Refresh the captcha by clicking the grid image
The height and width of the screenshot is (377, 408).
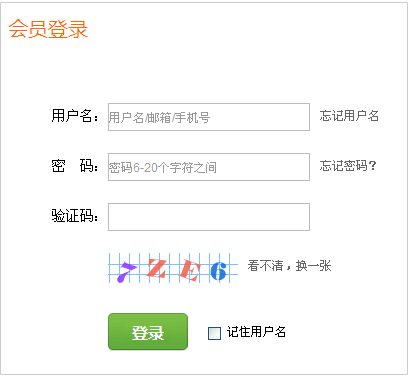tap(173, 268)
